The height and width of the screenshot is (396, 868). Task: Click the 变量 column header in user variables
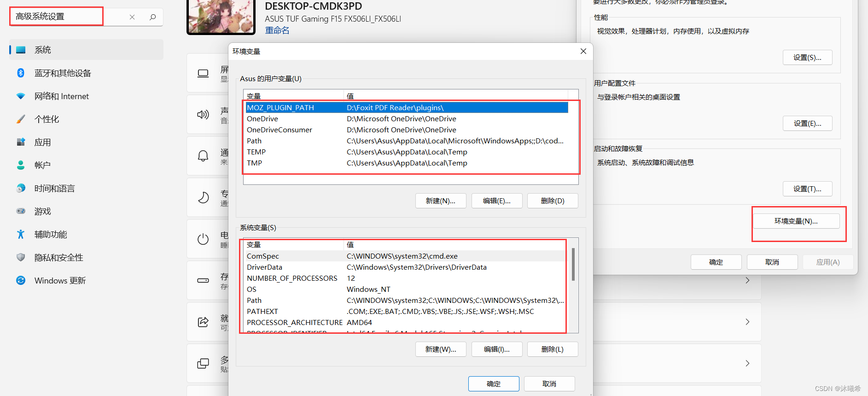point(293,96)
